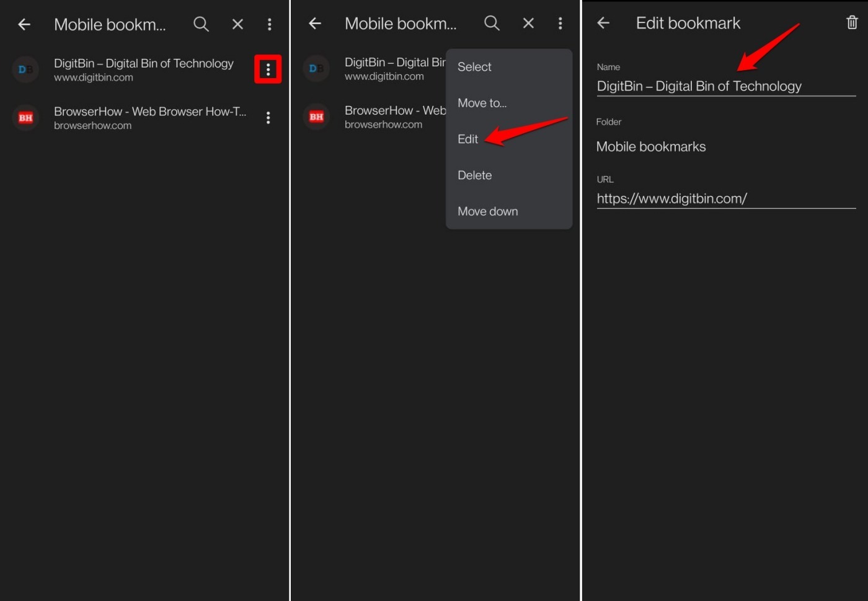Open DigitBin bookmark title in left panel
The image size is (868, 601).
click(x=144, y=63)
